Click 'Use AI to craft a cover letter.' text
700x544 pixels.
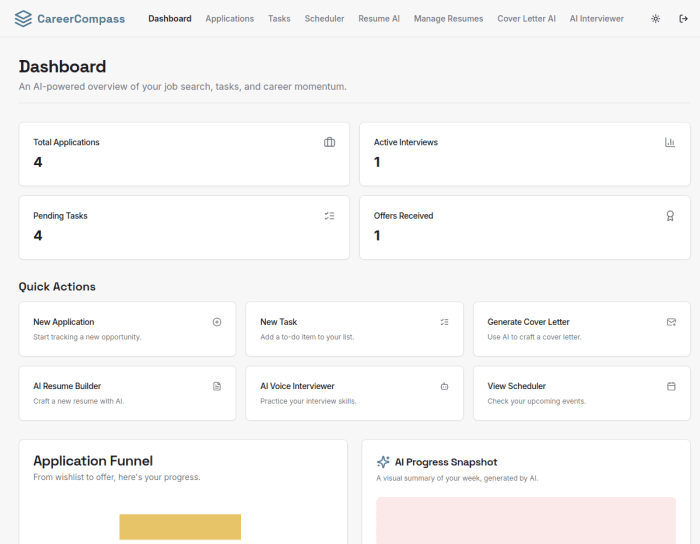[534, 337]
